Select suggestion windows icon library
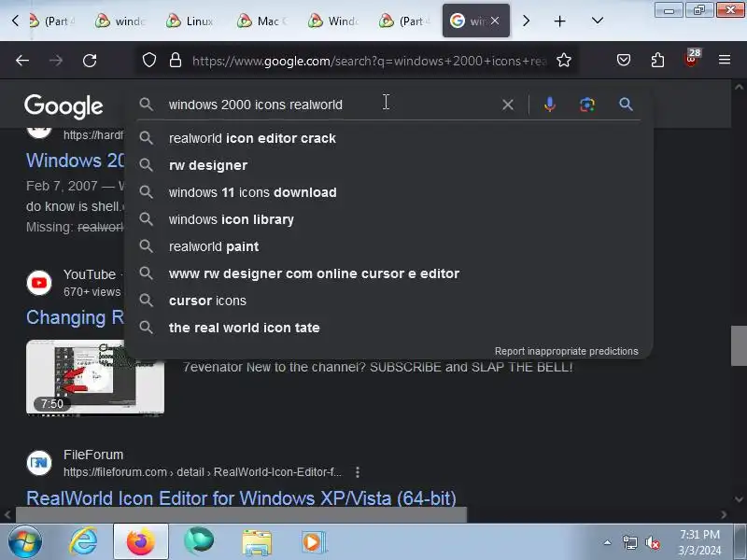The image size is (747, 560). [x=388, y=219]
